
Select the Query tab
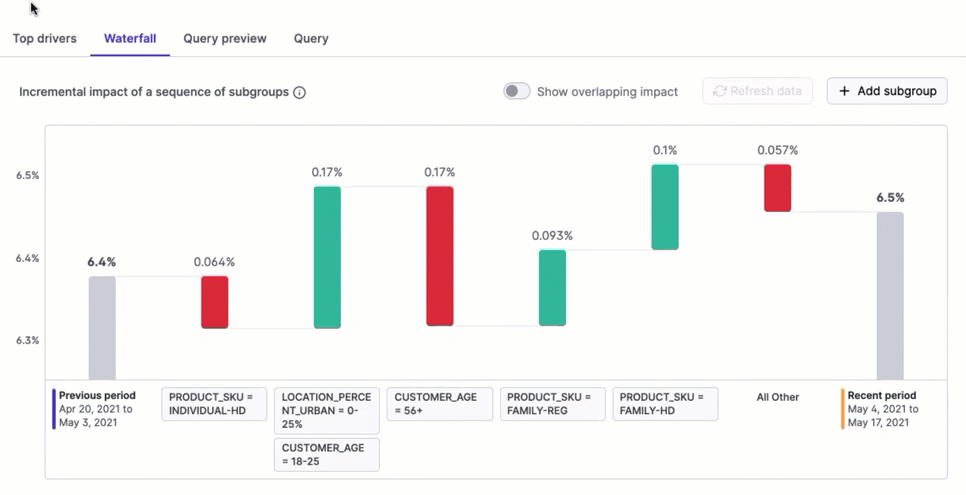[311, 38]
